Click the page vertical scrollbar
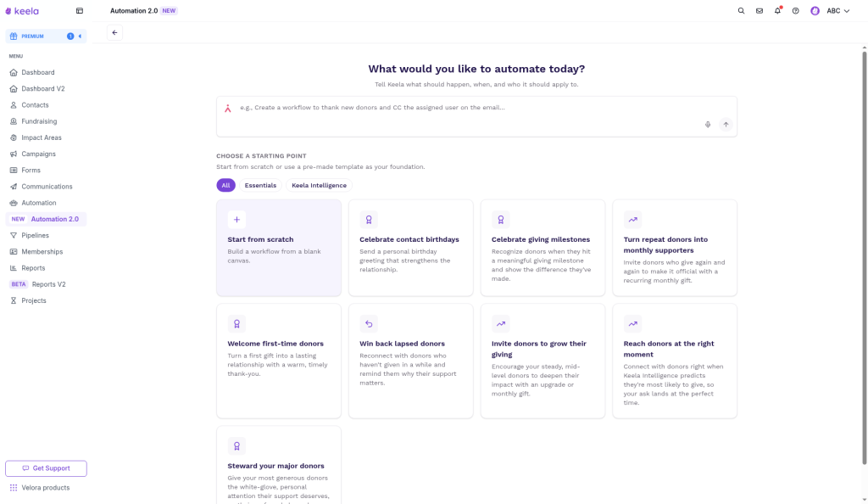Screen dimensions: 868x504 point(864,258)
